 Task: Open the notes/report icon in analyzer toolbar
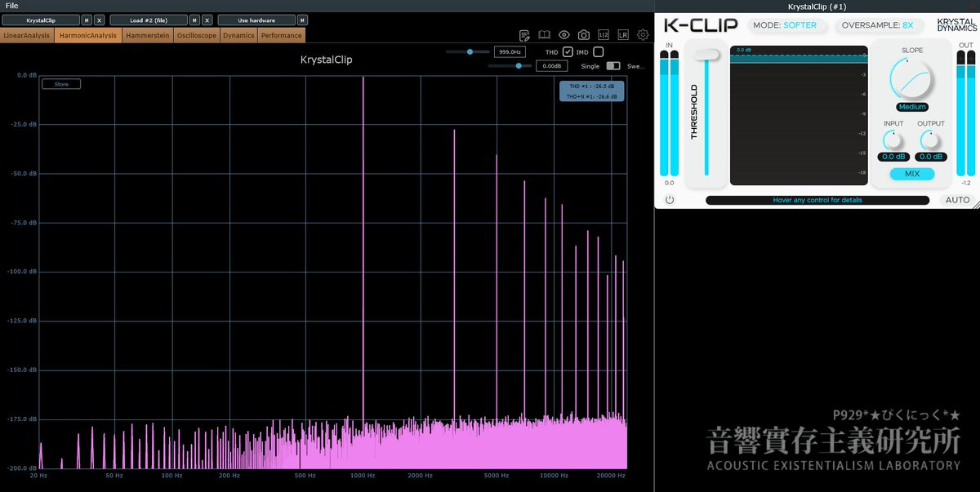coord(525,35)
